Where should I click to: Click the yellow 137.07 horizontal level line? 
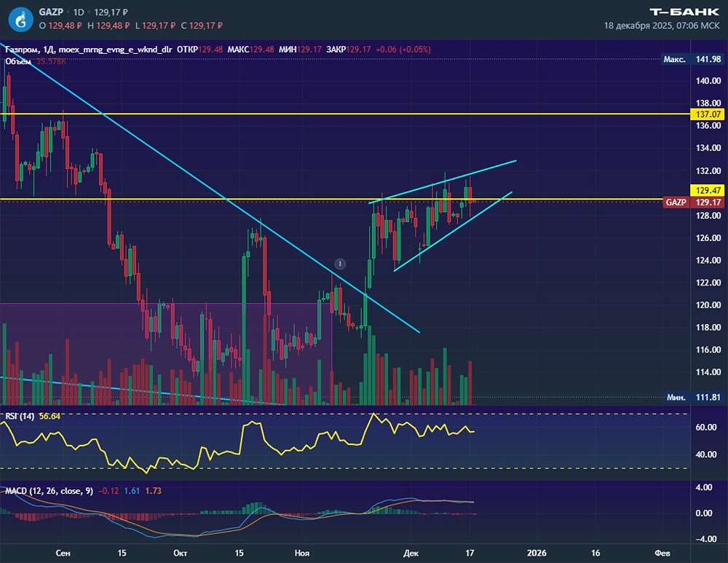tap(344, 114)
